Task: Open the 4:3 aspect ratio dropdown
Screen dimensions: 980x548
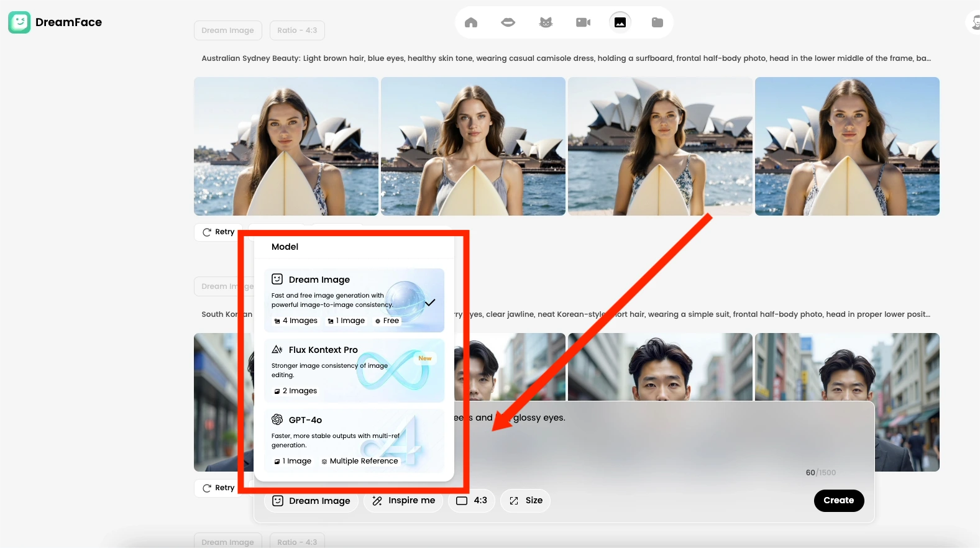Action: coord(472,501)
